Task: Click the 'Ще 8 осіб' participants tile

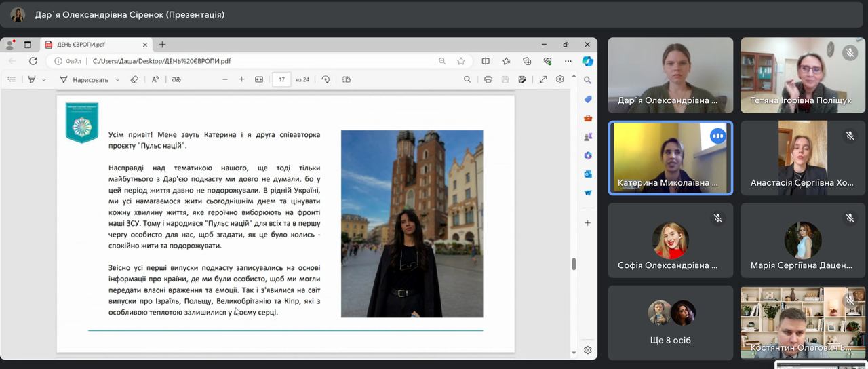Action: (670, 323)
